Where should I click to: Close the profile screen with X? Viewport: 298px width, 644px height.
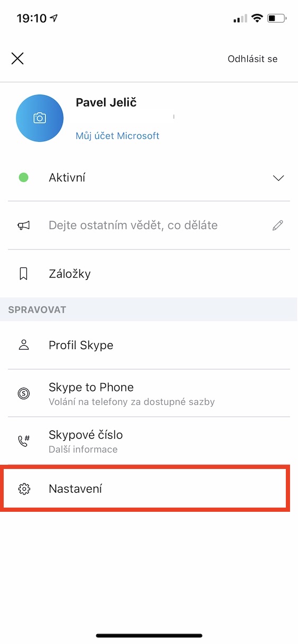[x=17, y=58]
